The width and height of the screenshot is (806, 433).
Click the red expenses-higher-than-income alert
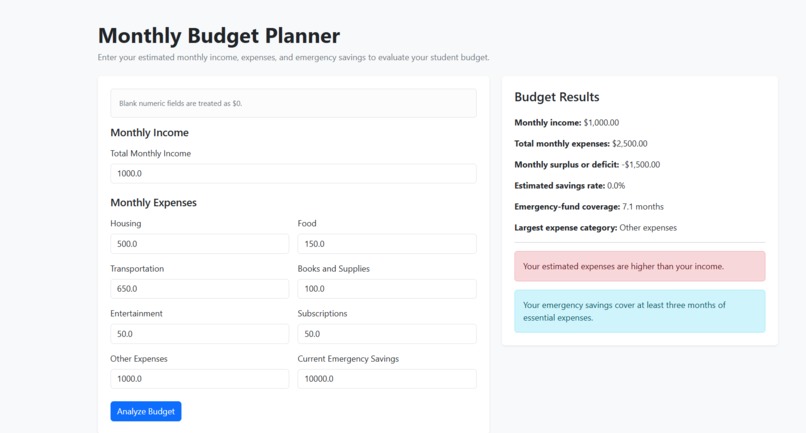click(639, 266)
